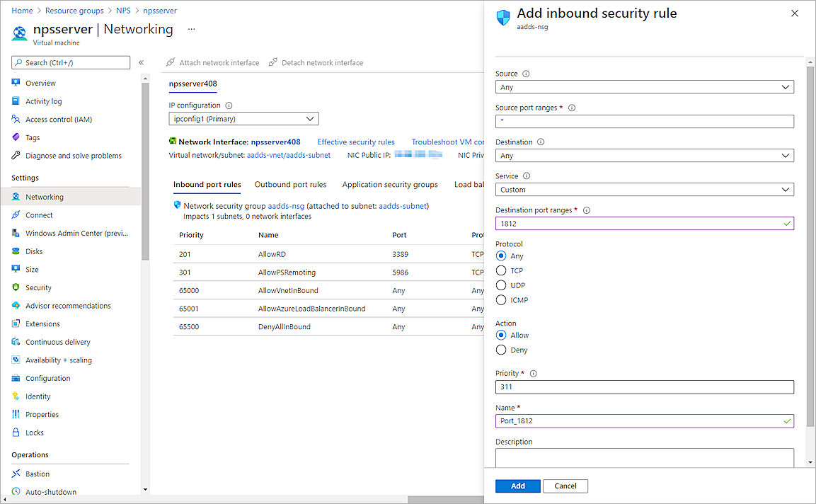Image resolution: width=816 pixels, height=504 pixels.
Task: Select the TCP protocol radio button
Action: (501, 270)
